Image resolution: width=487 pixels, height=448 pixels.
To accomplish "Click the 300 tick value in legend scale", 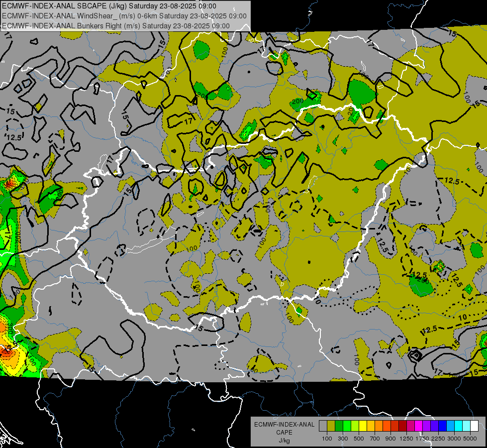I will coord(343,439).
